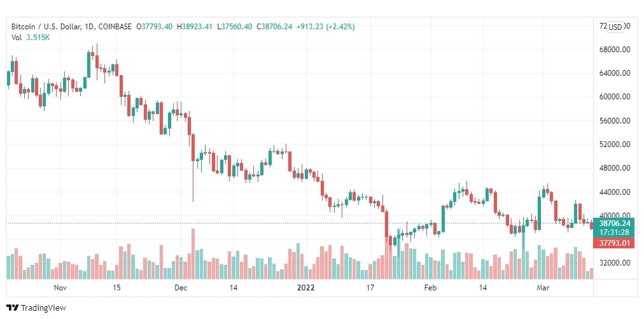Click the 52000.00 level on price scale
The height and width of the screenshot is (319, 644).
click(614, 145)
